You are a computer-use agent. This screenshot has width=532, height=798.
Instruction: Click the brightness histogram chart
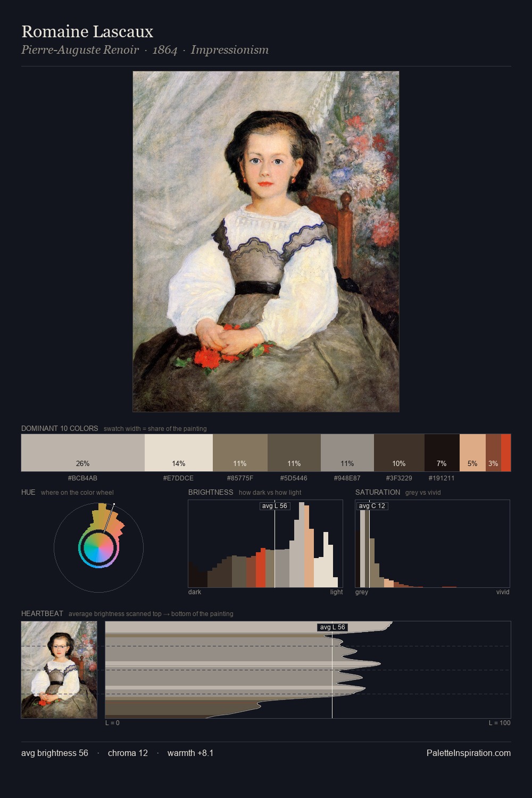(265, 544)
